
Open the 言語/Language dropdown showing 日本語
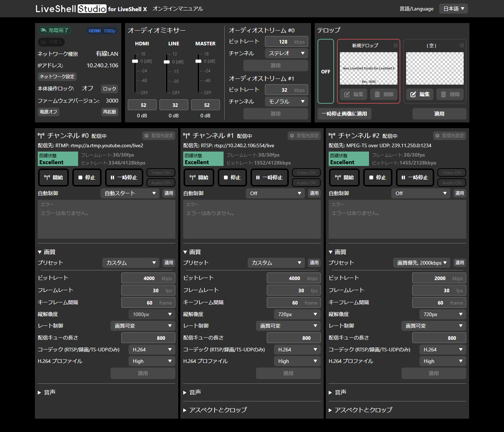[x=453, y=9]
